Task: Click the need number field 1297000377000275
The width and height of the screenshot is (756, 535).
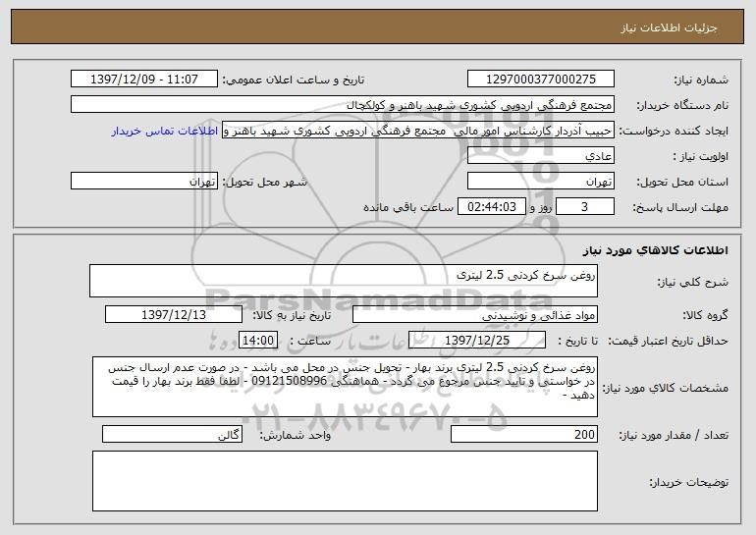Action: coord(540,80)
